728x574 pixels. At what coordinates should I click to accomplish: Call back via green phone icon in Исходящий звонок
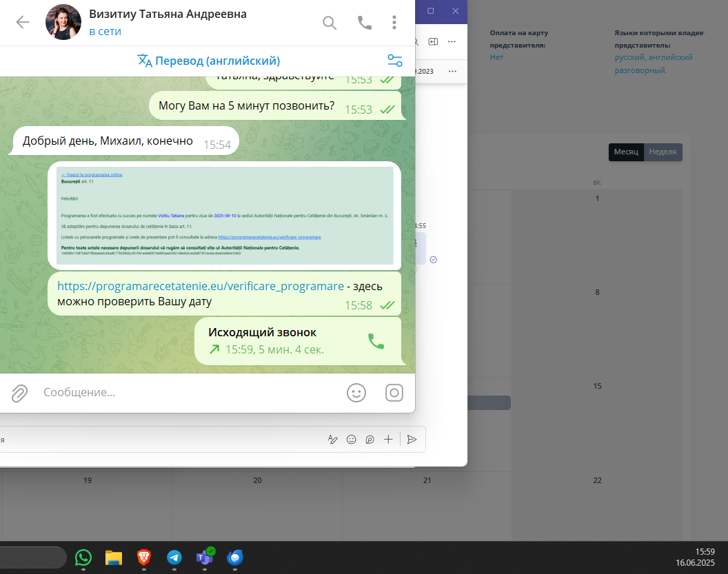[x=376, y=341]
